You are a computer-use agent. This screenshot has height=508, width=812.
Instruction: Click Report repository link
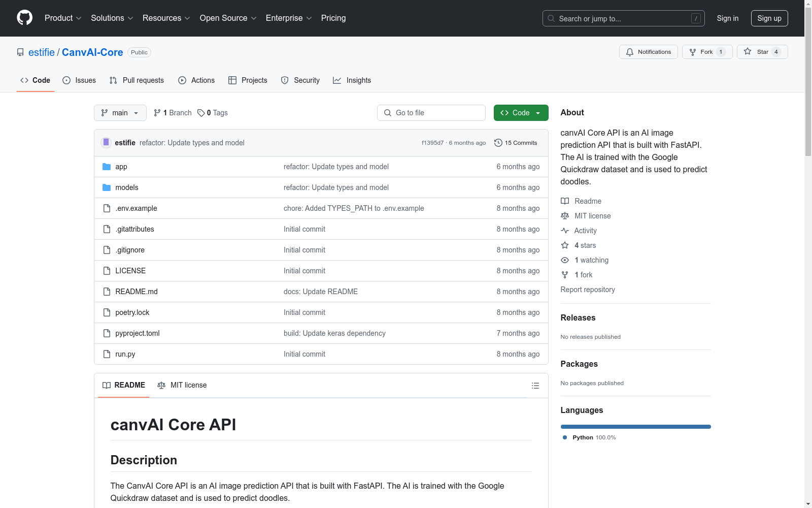click(588, 290)
